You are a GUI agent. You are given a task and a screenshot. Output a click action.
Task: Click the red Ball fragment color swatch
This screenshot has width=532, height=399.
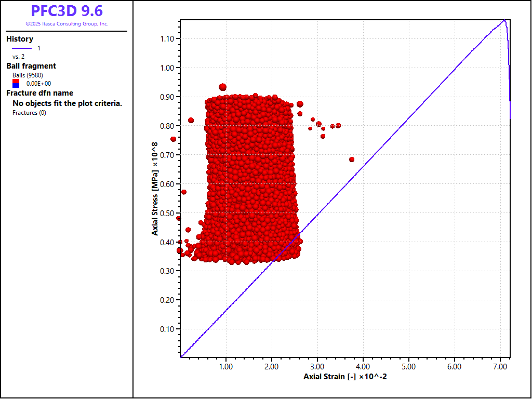tap(16, 81)
